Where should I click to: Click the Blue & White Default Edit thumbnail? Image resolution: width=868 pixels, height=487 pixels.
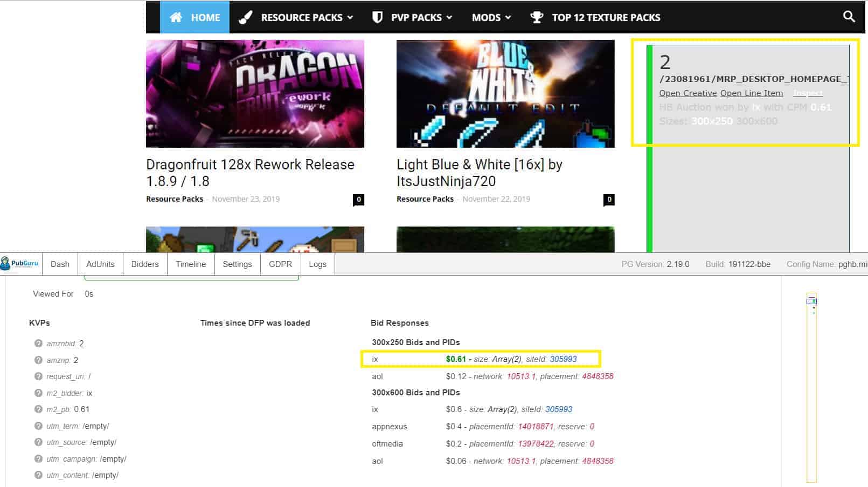pyautogui.click(x=505, y=94)
